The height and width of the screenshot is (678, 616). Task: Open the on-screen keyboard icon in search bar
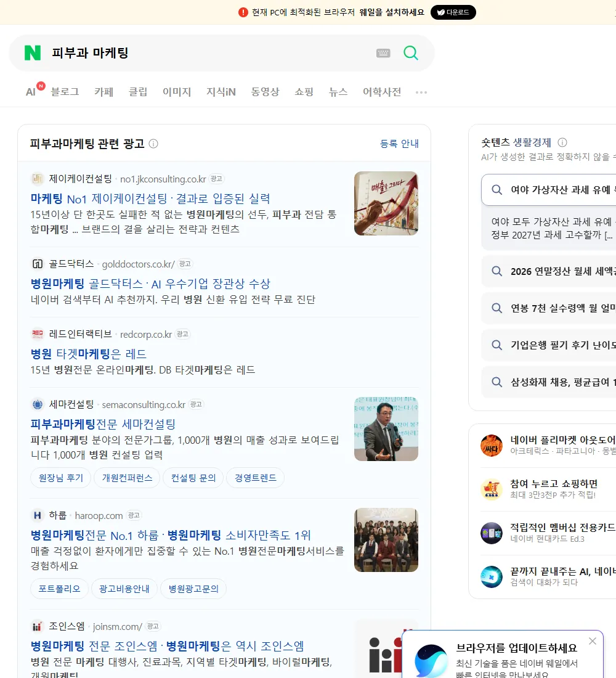[x=383, y=53]
